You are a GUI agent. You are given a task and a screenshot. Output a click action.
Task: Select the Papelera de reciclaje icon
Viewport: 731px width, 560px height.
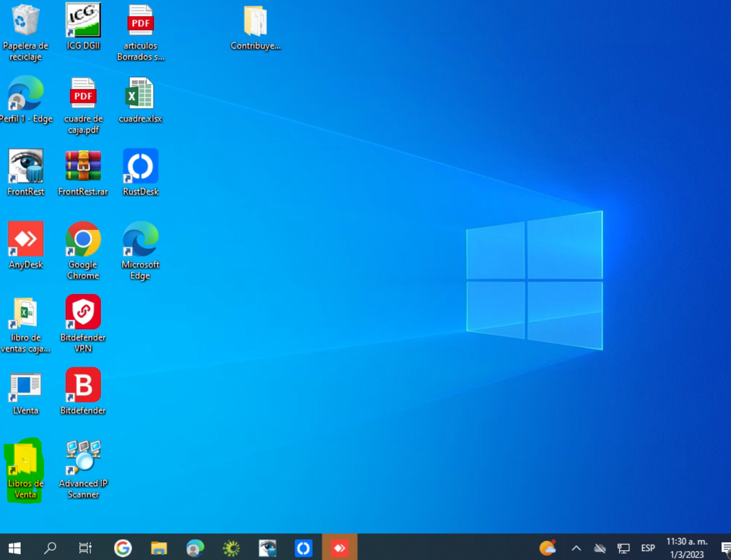26,33
